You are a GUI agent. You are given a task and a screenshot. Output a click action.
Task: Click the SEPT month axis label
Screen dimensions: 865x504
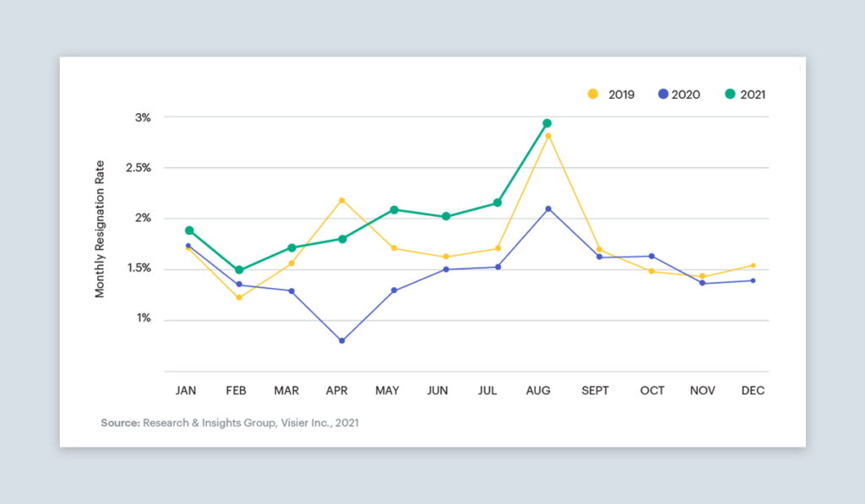point(595,390)
